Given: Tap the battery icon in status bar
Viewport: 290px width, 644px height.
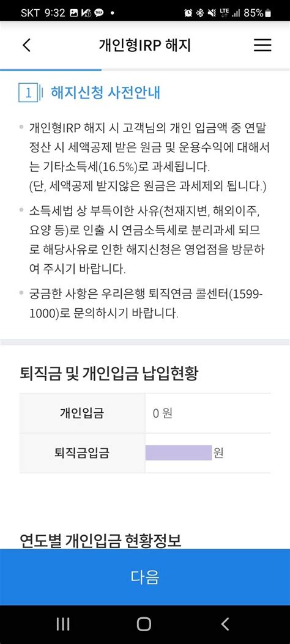Looking at the screenshot, I should pyautogui.click(x=268, y=13).
